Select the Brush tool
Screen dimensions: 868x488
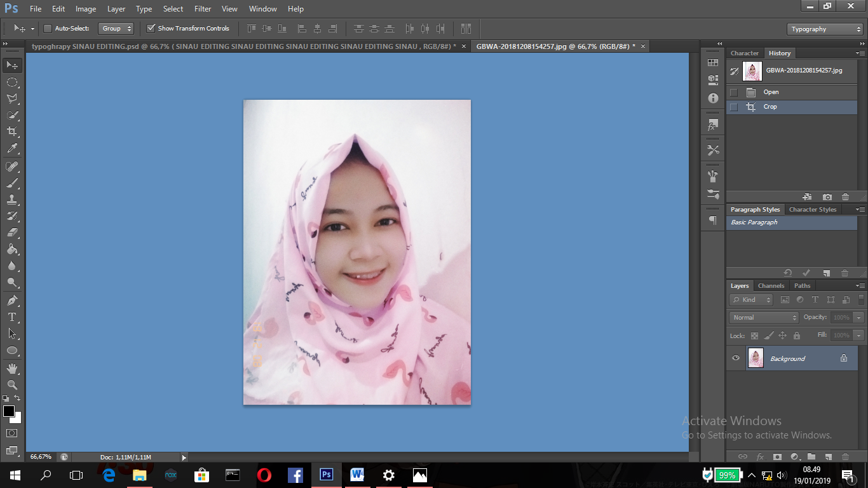[11, 184]
